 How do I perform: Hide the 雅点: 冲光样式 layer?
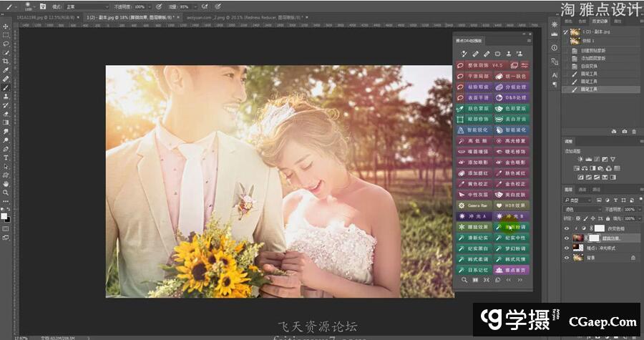[567, 248]
